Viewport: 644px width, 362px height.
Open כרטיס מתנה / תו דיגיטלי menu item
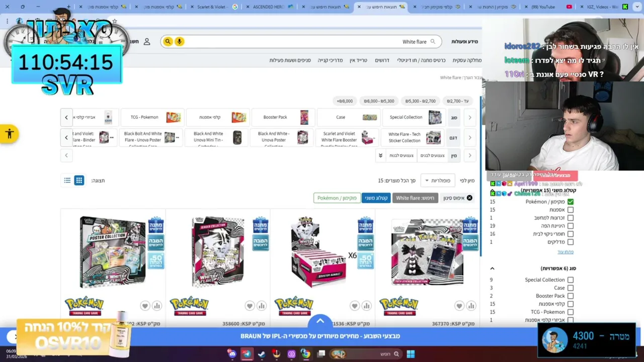pos(421,60)
